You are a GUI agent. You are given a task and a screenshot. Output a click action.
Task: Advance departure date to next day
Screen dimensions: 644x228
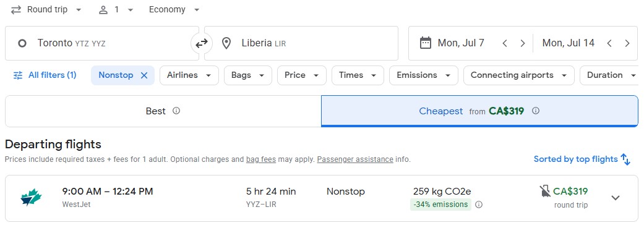pos(522,43)
